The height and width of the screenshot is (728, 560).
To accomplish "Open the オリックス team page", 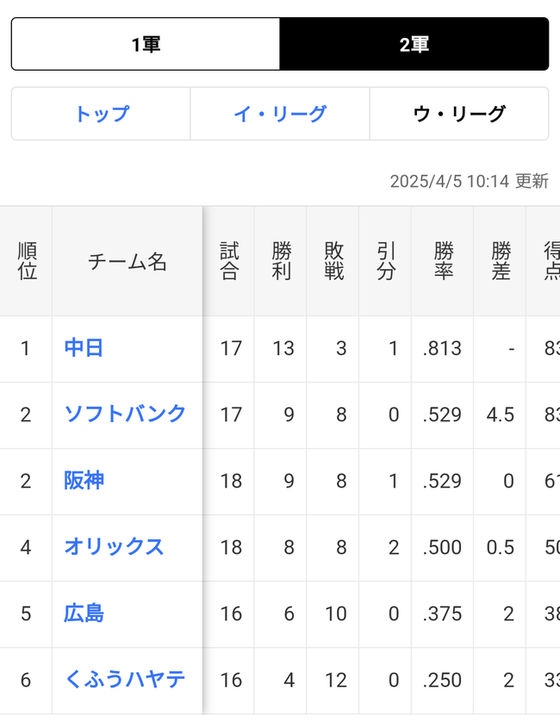I will pyautogui.click(x=115, y=547).
